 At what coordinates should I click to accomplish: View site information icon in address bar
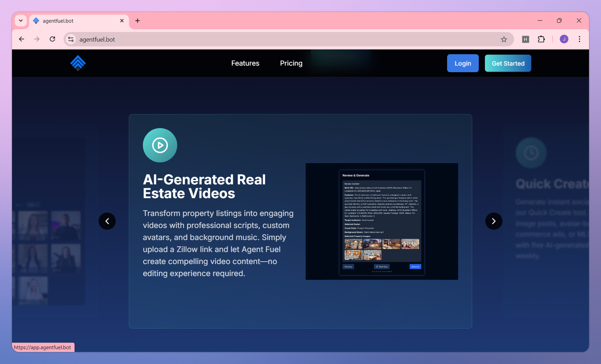[71, 39]
